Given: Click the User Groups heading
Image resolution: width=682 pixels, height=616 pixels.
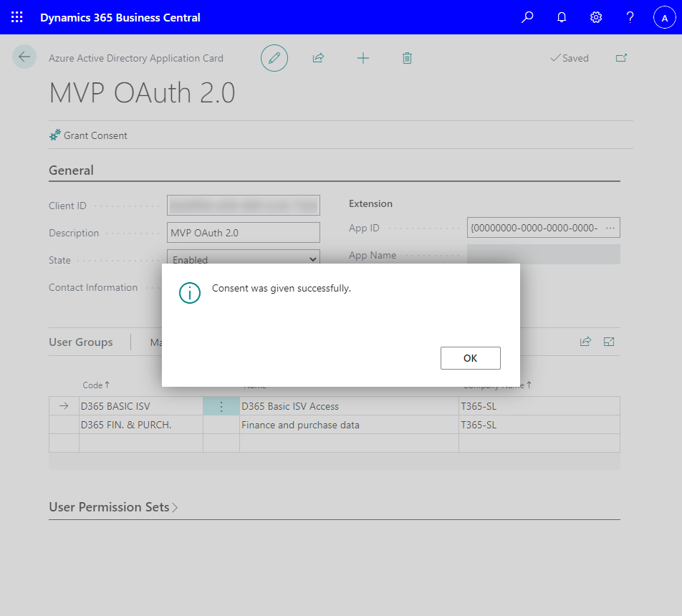Looking at the screenshot, I should [81, 342].
